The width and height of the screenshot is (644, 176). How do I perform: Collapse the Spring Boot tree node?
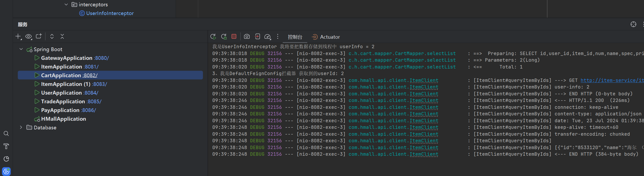pos(21,49)
